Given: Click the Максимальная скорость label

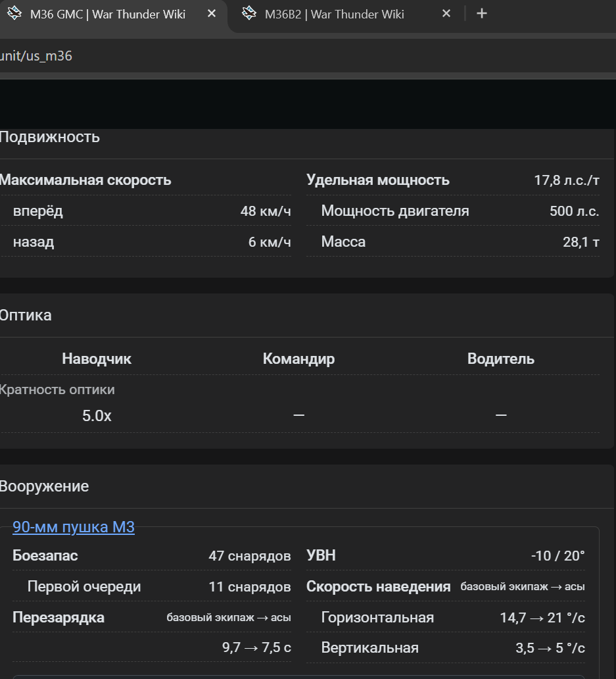Looking at the screenshot, I should point(85,180).
